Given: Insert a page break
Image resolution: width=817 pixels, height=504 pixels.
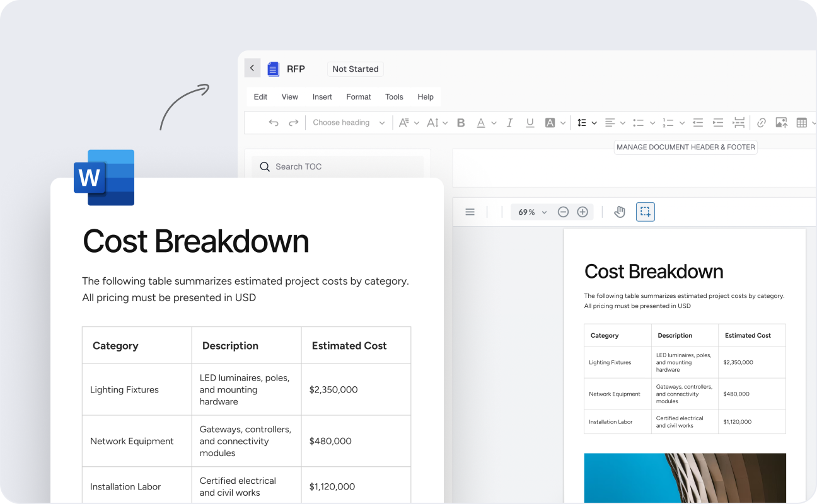Looking at the screenshot, I should [x=739, y=123].
